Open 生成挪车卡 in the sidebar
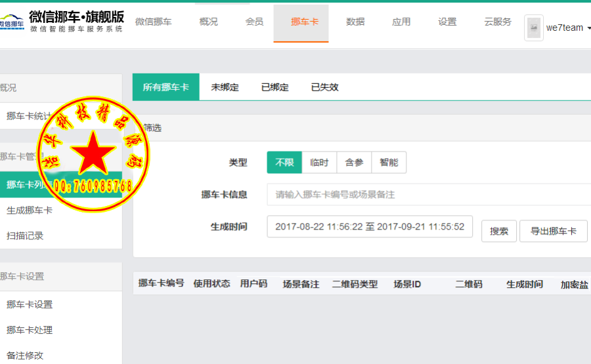591x364 pixels. click(x=30, y=211)
